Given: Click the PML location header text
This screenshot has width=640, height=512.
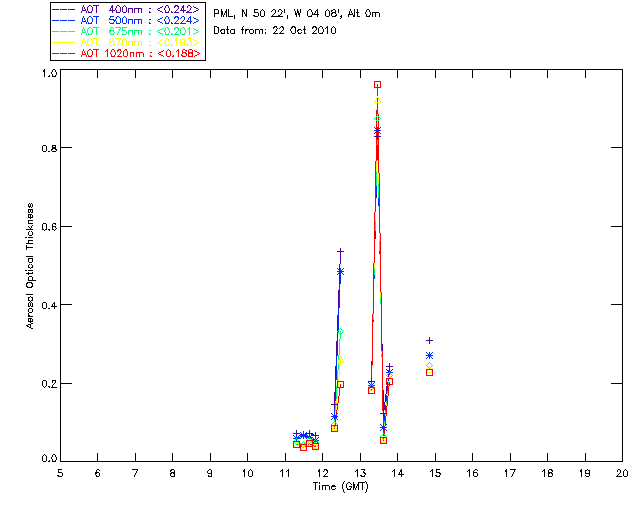Looking at the screenshot, I should tap(297, 13).
